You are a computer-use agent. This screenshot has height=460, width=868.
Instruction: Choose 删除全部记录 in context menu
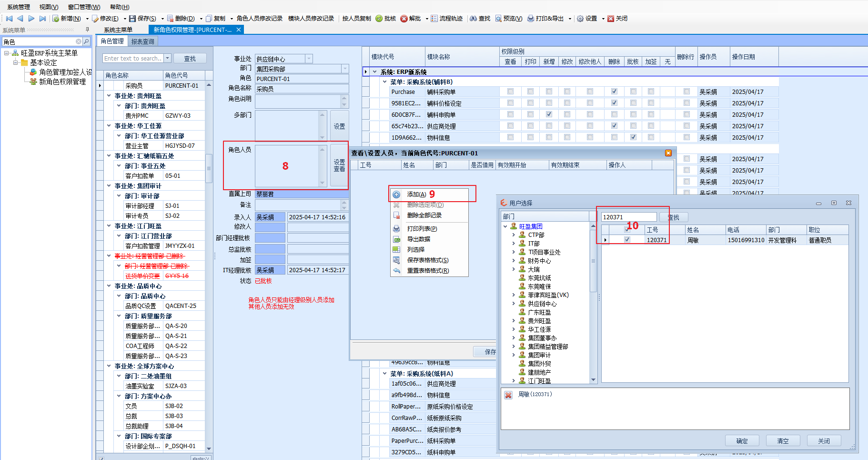(424, 215)
